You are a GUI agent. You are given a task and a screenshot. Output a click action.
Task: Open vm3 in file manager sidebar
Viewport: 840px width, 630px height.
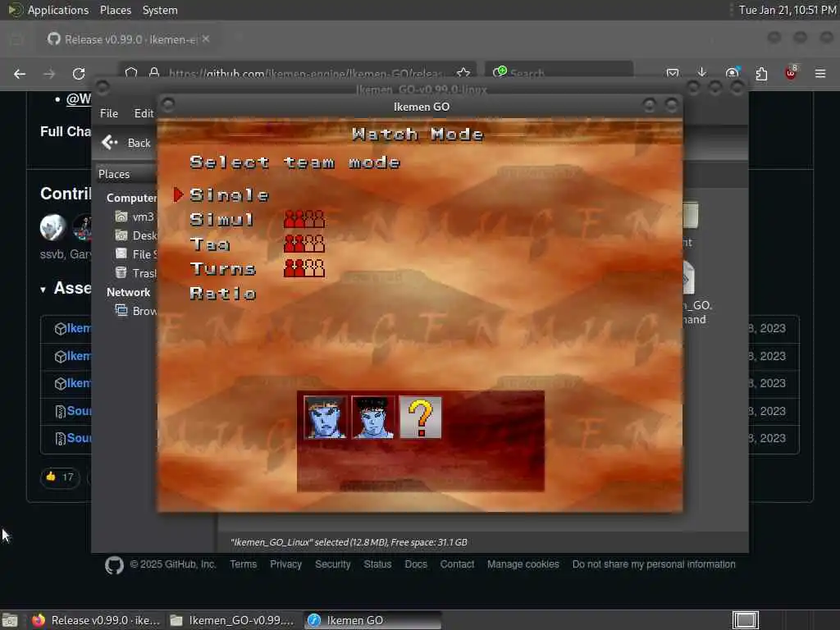pos(135,217)
